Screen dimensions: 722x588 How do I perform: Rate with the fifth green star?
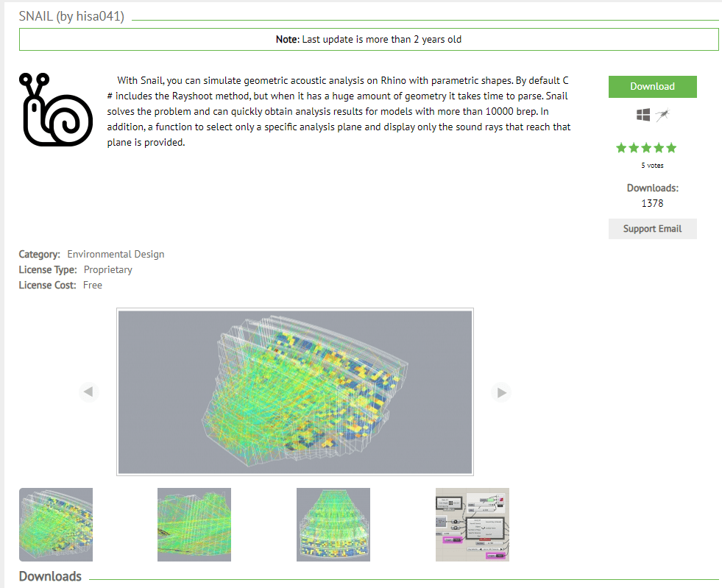[670, 148]
